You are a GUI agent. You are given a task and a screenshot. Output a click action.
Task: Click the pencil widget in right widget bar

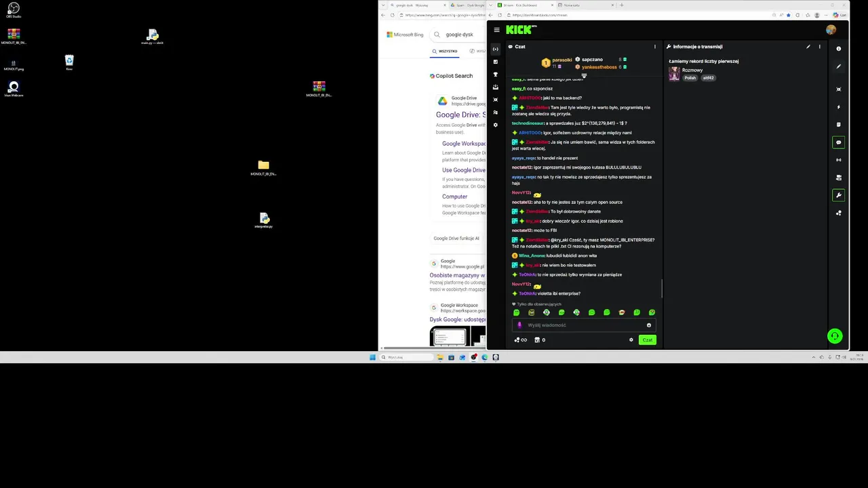[x=839, y=66]
